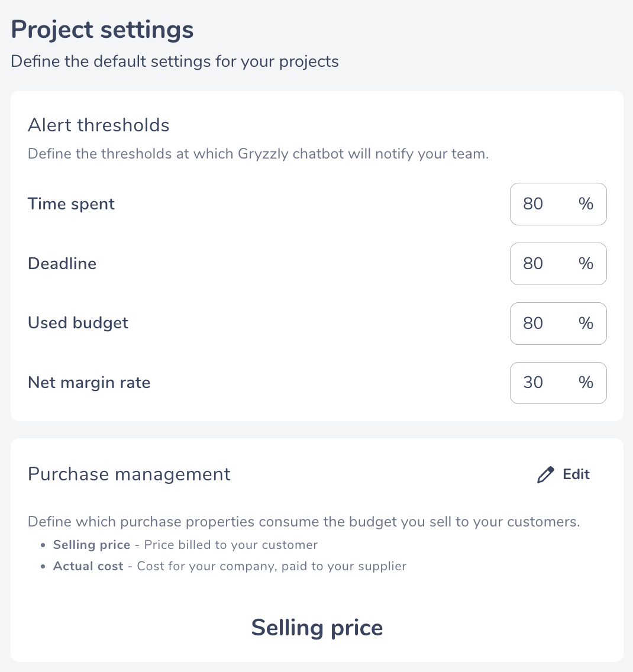Click the Net margin rate label
The image size is (633, 672).
tap(89, 383)
